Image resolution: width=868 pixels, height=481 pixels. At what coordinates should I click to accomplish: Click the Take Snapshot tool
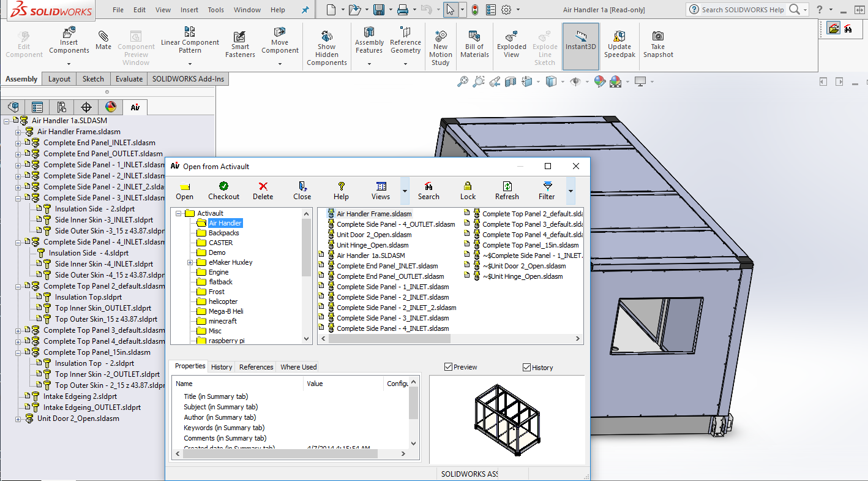(658, 44)
